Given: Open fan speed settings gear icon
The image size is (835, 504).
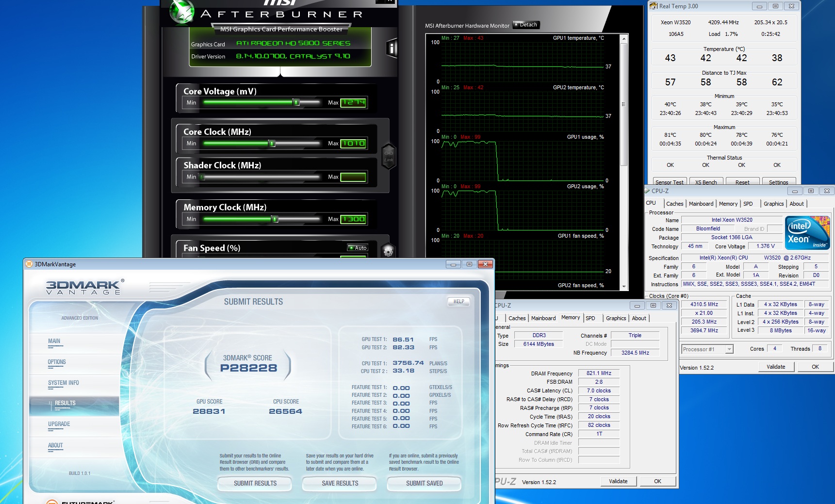Looking at the screenshot, I should coord(388,251).
